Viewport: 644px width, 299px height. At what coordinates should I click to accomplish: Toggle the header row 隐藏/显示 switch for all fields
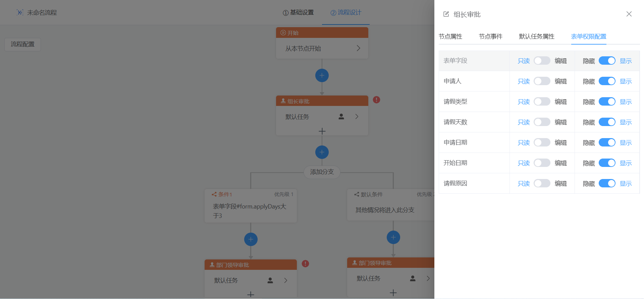607,61
